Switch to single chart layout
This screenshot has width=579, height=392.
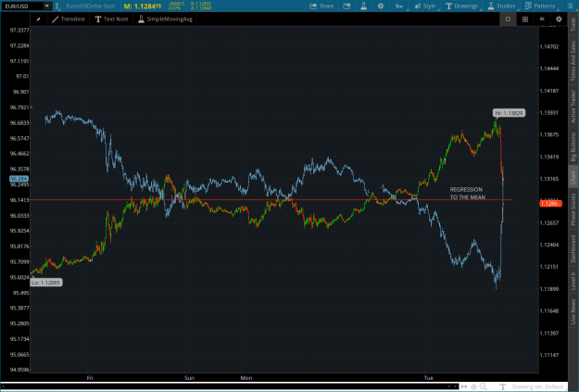(508, 19)
